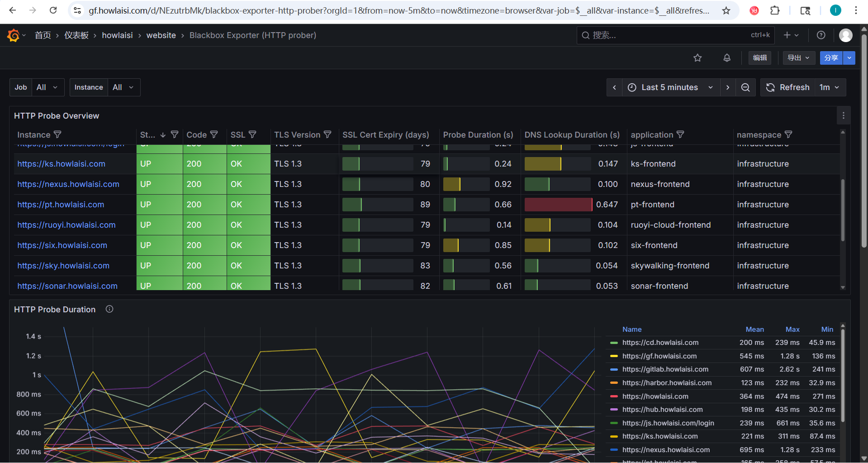
Task: Open the HTTP Probe Overview panel menu
Action: tap(843, 115)
